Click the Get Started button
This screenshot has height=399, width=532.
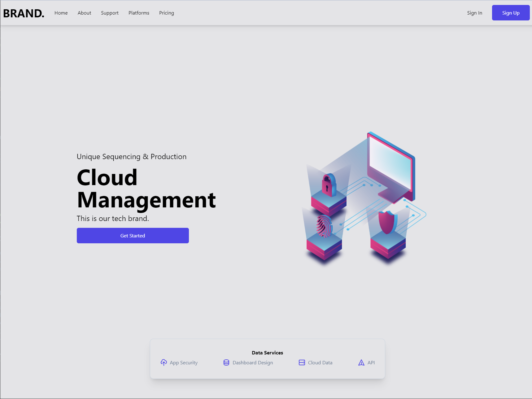click(133, 236)
